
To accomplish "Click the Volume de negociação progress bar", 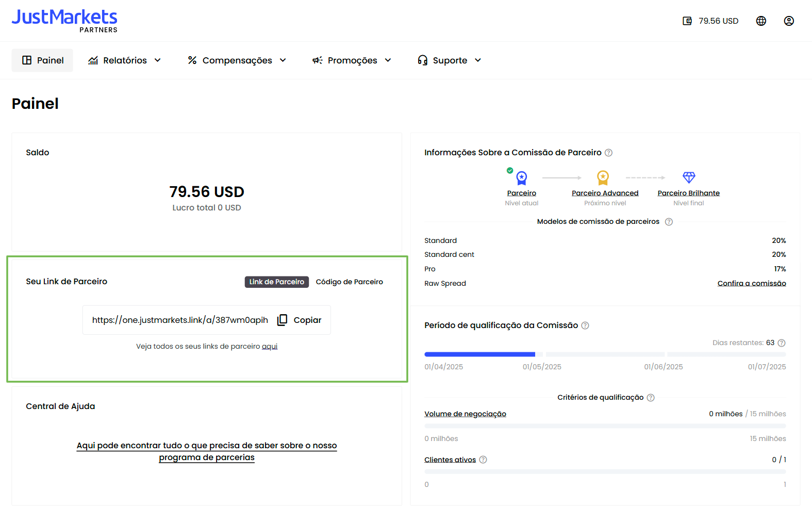I will [605, 426].
